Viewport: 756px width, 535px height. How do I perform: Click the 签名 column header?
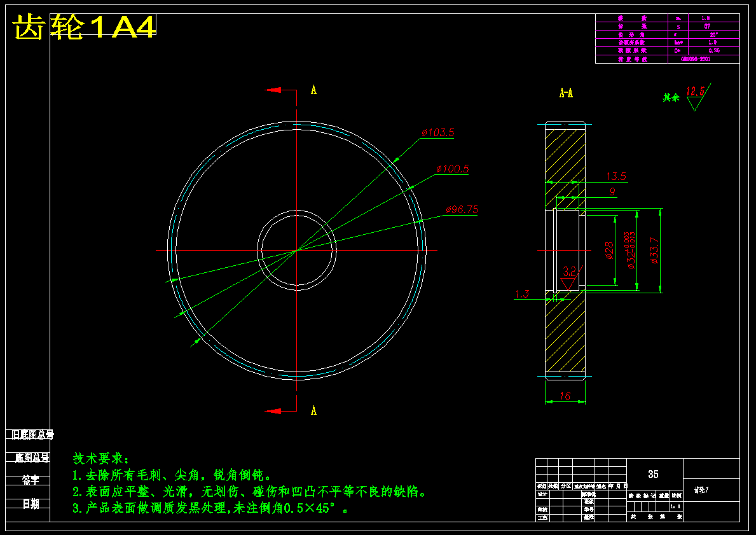click(601, 486)
